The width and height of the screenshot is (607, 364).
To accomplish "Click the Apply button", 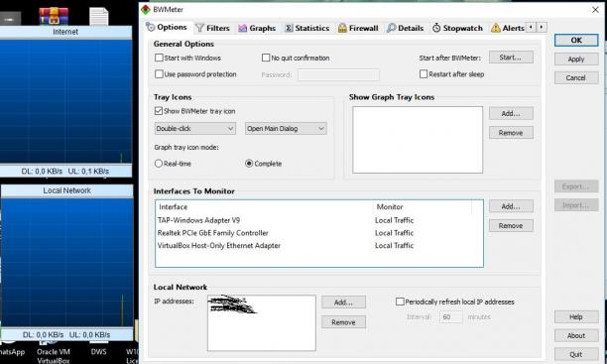I will 576,59.
